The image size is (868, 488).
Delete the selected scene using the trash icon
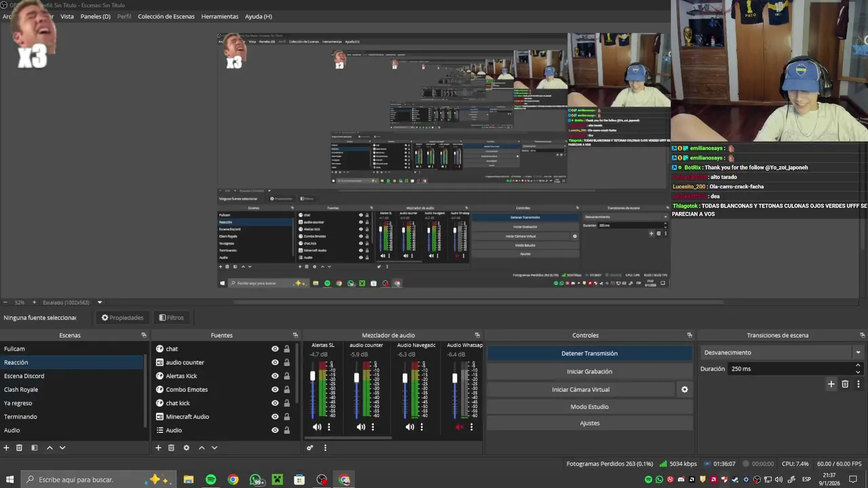point(19,448)
